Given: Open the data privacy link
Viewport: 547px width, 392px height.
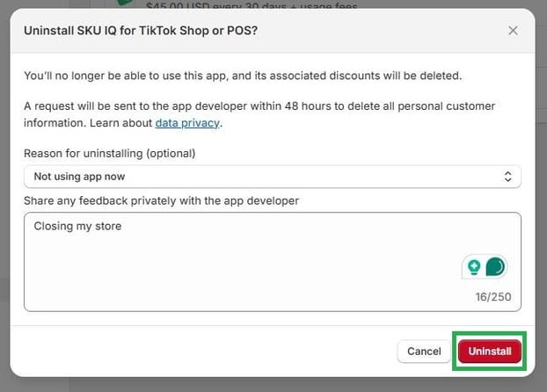Looking at the screenshot, I should click(187, 123).
